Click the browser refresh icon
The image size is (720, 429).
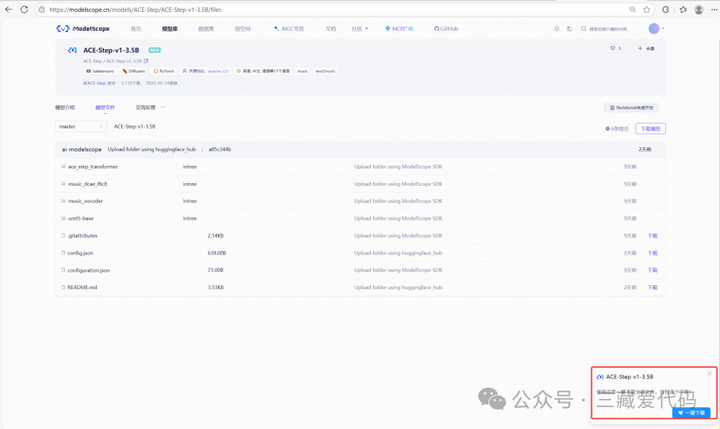tap(24, 9)
